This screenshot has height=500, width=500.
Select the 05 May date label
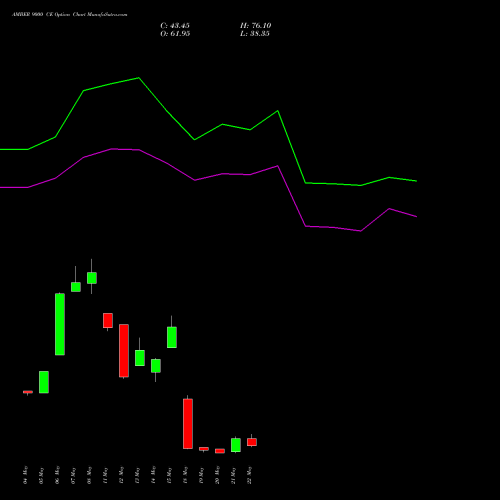[42, 475]
